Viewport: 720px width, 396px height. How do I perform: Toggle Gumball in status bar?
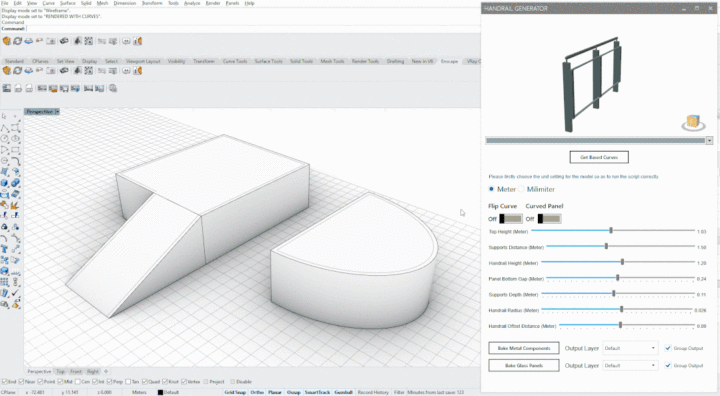343,392
